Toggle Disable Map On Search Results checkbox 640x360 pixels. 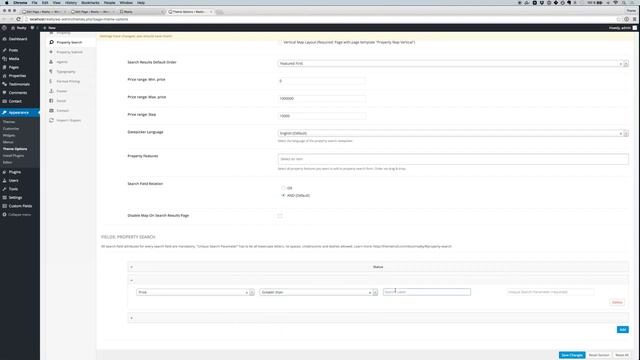coord(280,216)
